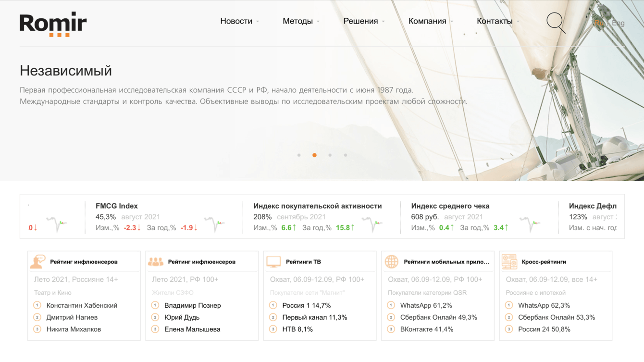Click the rank 1 badge beside Россия 1

click(x=273, y=305)
